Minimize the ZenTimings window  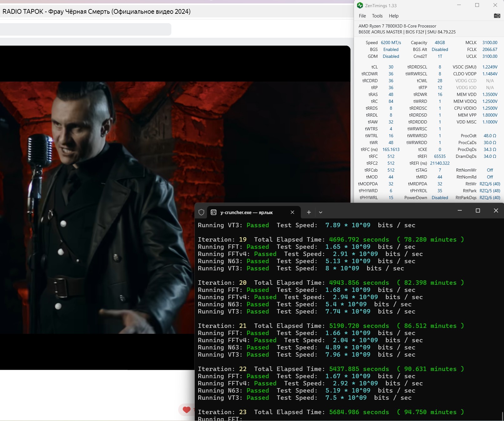click(459, 5)
